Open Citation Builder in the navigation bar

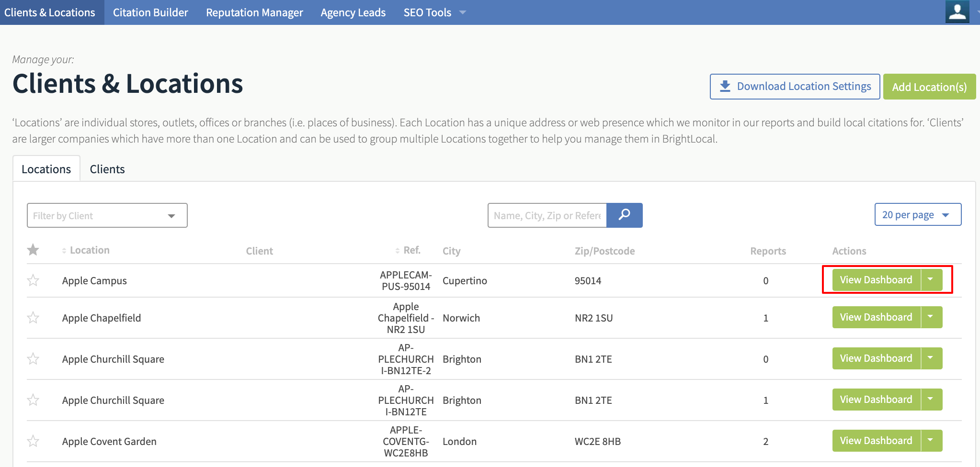150,12
